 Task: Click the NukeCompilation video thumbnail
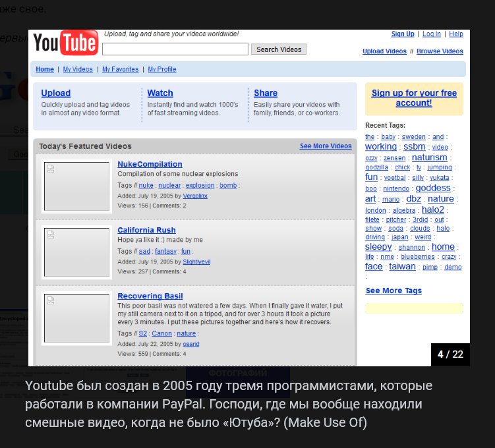(77, 186)
